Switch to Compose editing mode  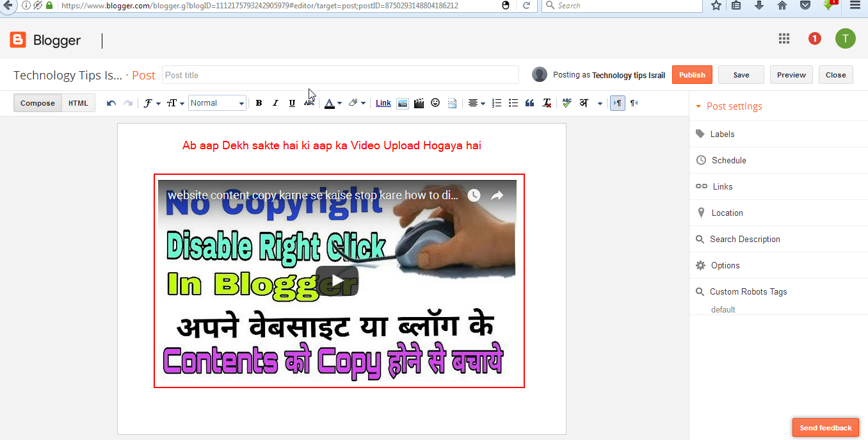point(38,103)
